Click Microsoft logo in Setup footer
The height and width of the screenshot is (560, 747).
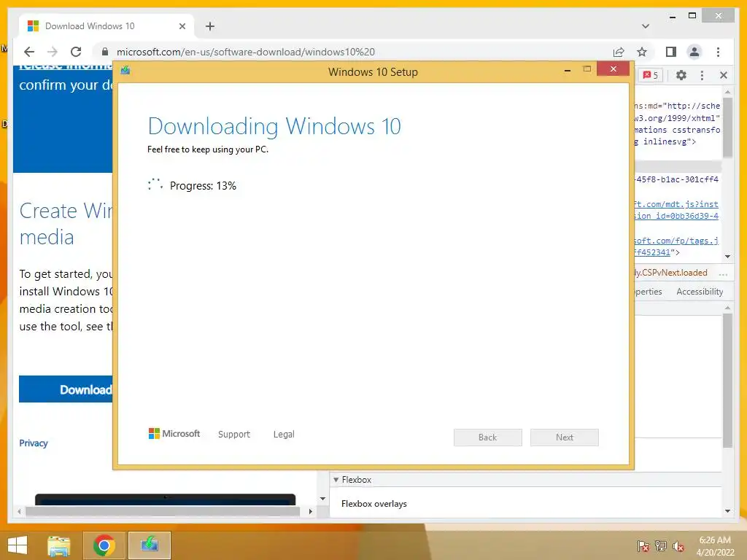click(x=174, y=434)
